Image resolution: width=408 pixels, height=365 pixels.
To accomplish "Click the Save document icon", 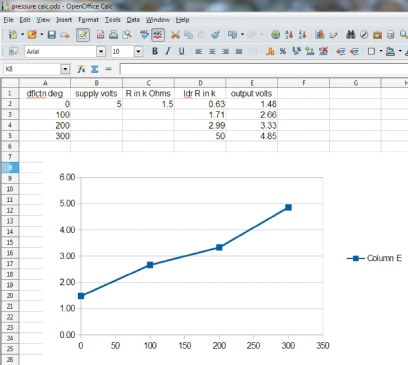I will coord(52,34).
